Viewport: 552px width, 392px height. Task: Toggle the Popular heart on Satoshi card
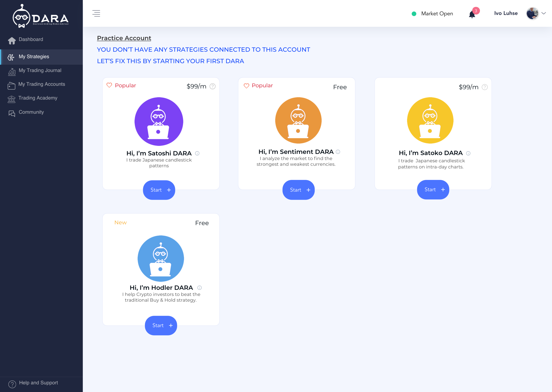coord(109,85)
